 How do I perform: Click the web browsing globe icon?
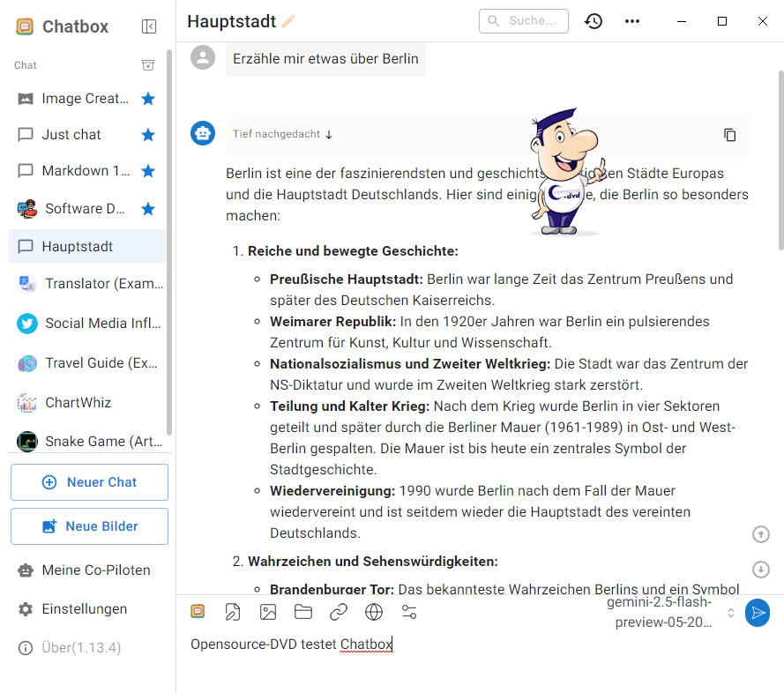[x=374, y=612]
